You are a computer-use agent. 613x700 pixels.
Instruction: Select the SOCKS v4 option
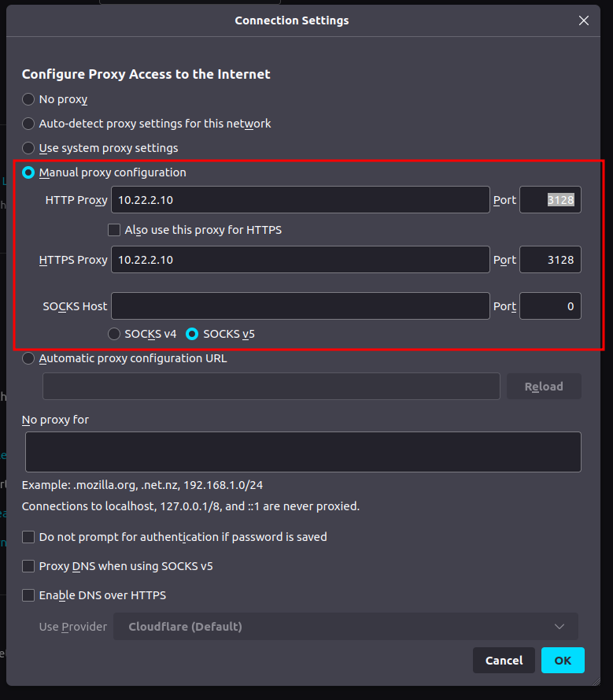tap(114, 334)
